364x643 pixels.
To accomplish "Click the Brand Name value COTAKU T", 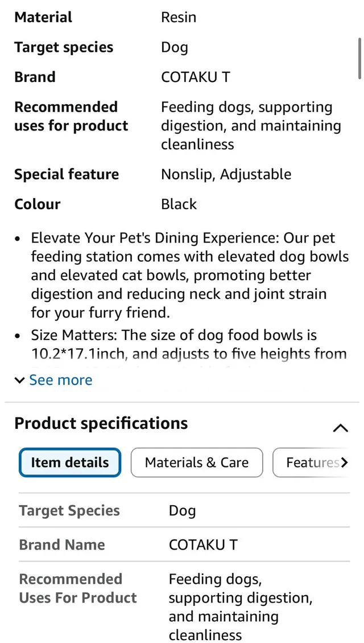I will point(203,544).
